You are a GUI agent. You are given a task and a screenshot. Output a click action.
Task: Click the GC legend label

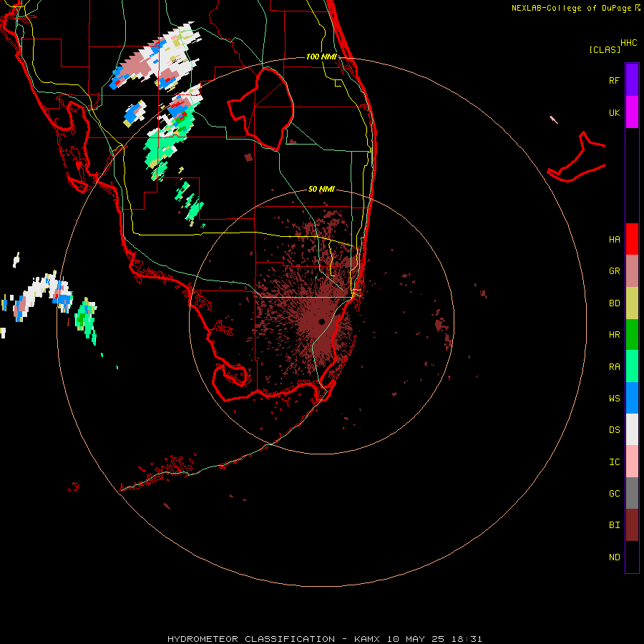[614, 494]
